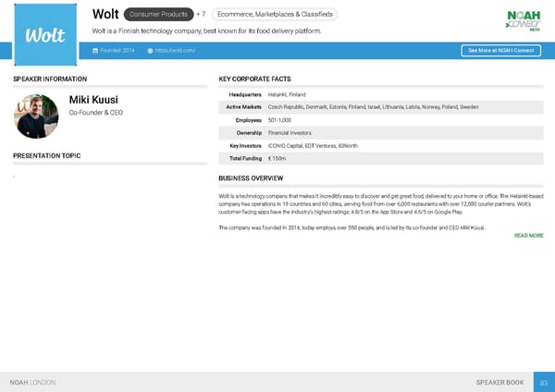The width and height of the screenshot is (555, 392).
Task: Select the Ecommerce, Marketplaces & Classifieds tag
Action: (274, 14)
